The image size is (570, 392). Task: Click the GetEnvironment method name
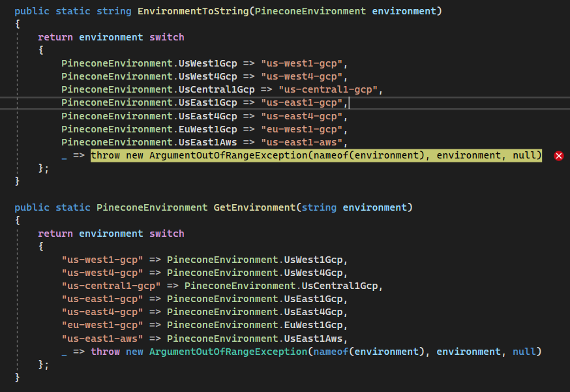click(x=255, y=207)
